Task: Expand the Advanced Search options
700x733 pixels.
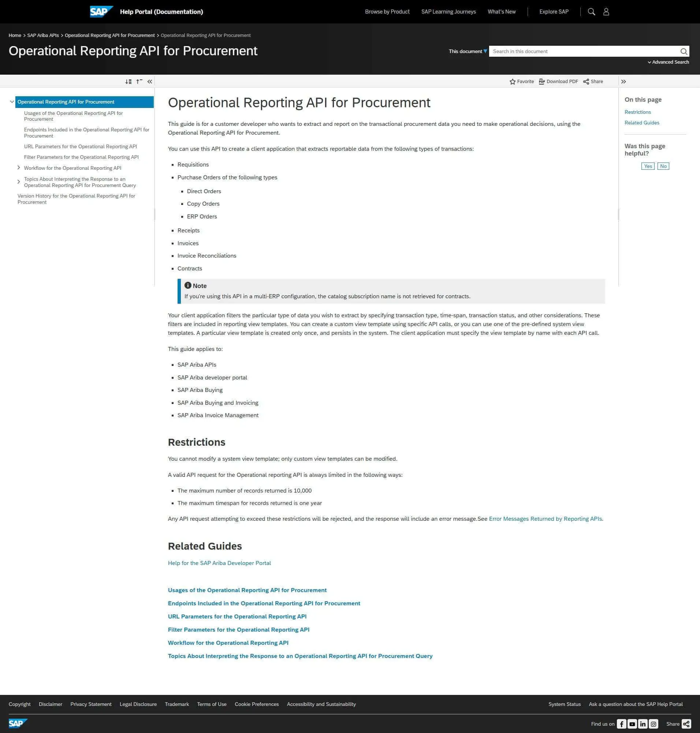Action: click(x=668, y=62)
